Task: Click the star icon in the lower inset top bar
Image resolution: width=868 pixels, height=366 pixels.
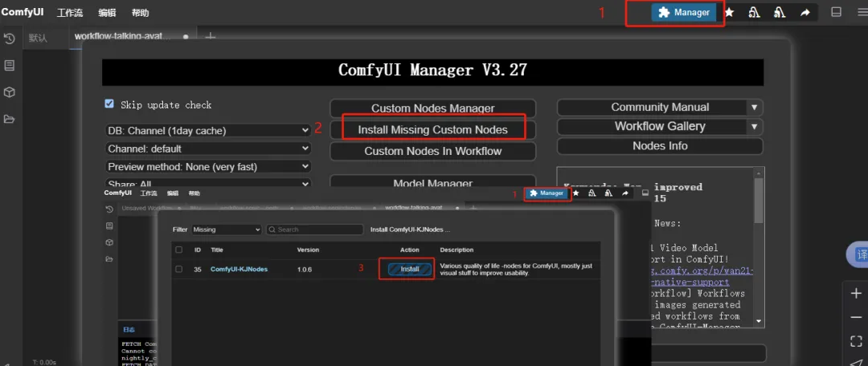Action: (575, 193)
